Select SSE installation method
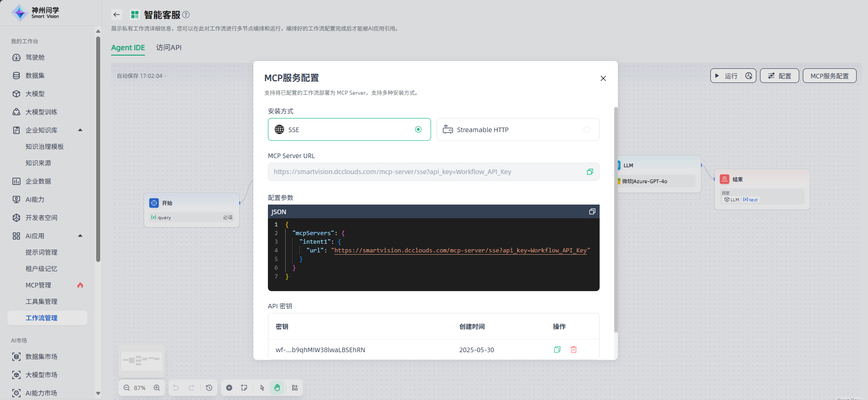 (349, 129)
